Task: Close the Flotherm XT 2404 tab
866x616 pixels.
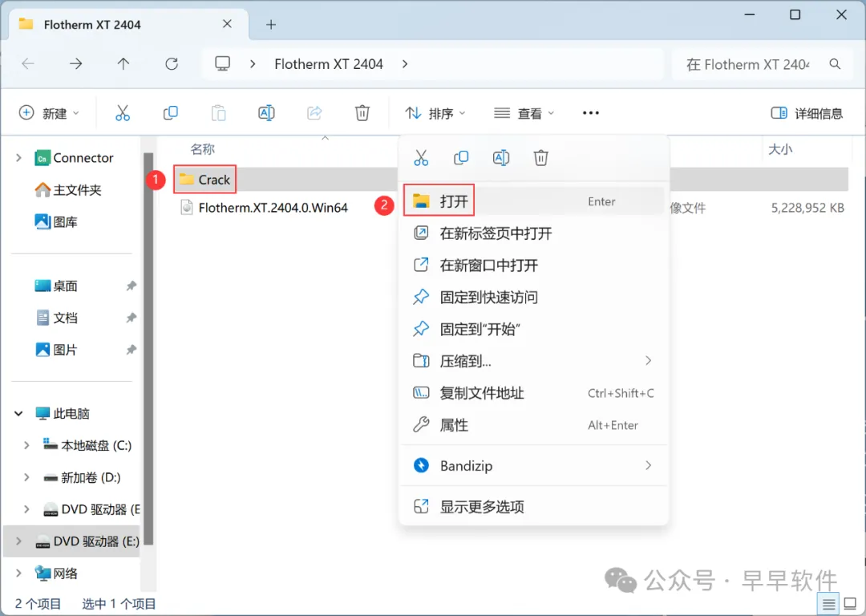Action: tap(227, 24)
